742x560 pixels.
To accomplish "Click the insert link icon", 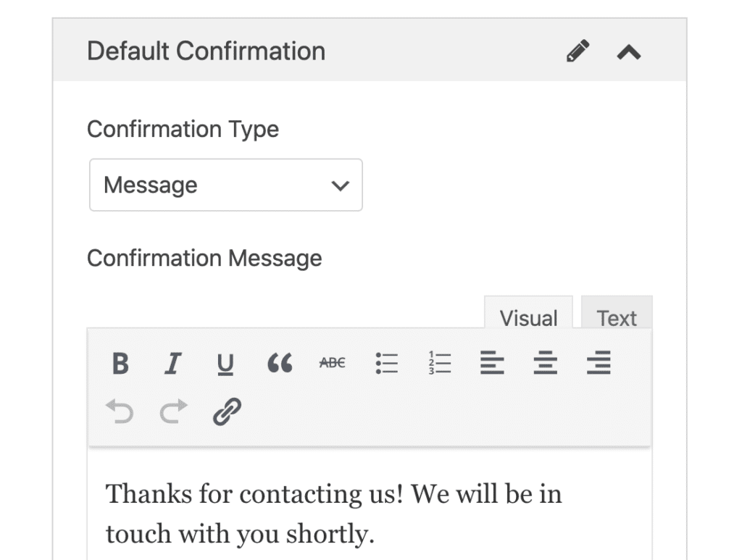I will (227, 411).
